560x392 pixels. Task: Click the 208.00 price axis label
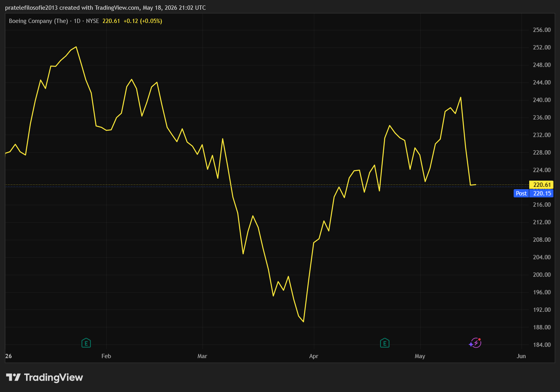coord(542,240)
